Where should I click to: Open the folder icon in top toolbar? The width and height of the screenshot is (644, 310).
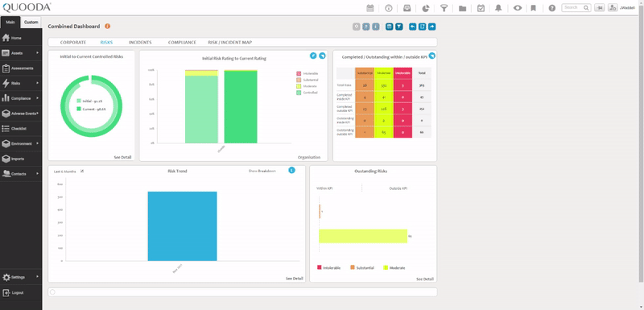(x=462, y=8)
